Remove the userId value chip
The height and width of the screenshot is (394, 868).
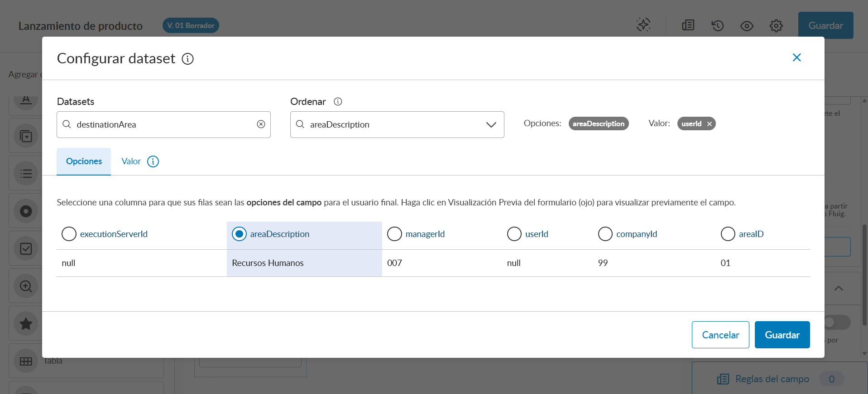710,124
